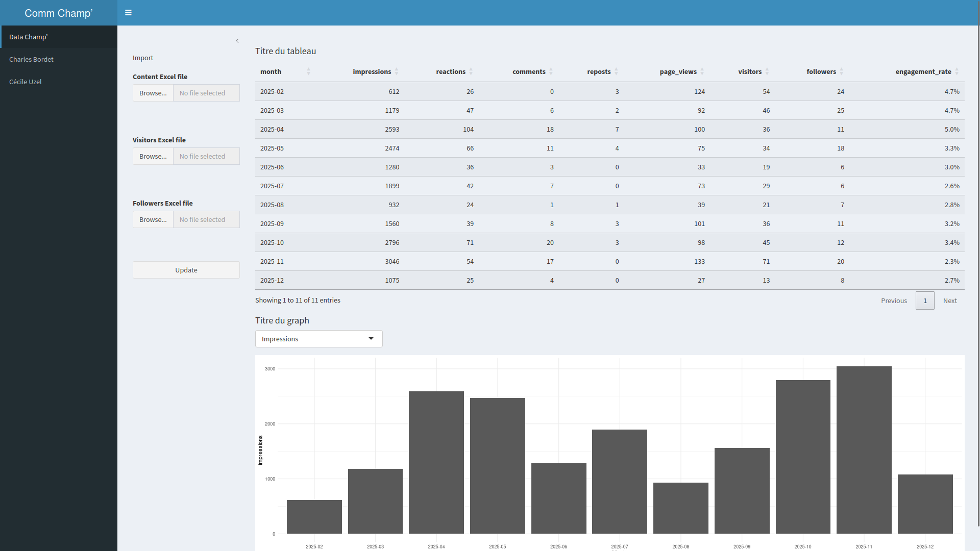Viewport: 980px width, 551px height.
Task: Click Content file 'No file selected' field
Action: tap(206, 93)
